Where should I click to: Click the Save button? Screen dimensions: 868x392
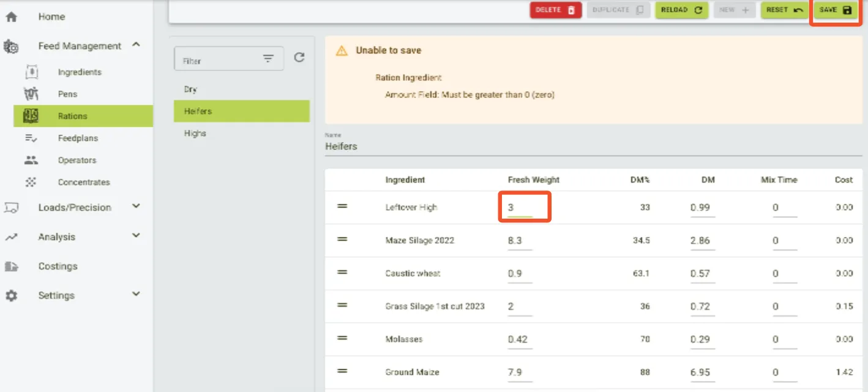click(x=835, y=10)
